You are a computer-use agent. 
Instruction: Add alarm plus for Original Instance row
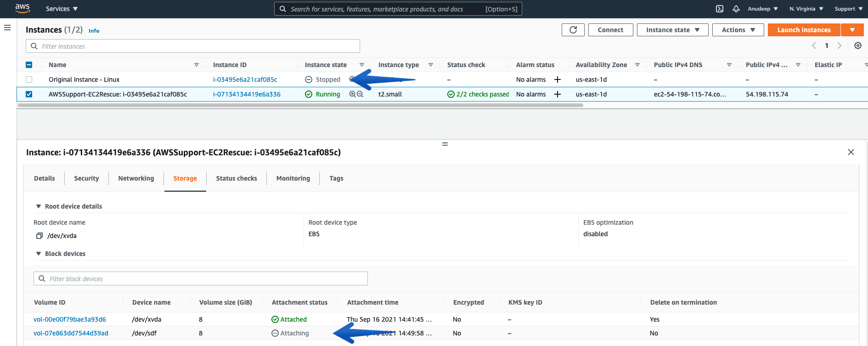tap(558, 79)
